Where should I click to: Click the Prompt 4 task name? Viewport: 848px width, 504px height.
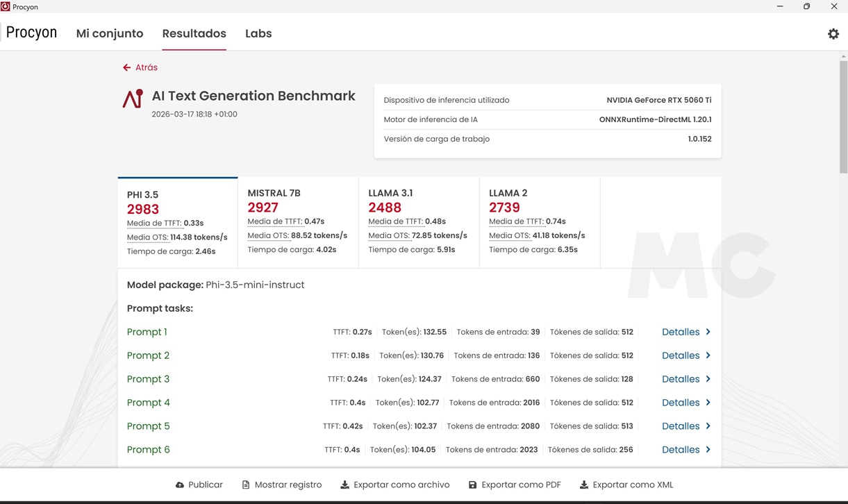tap(148, 403)
